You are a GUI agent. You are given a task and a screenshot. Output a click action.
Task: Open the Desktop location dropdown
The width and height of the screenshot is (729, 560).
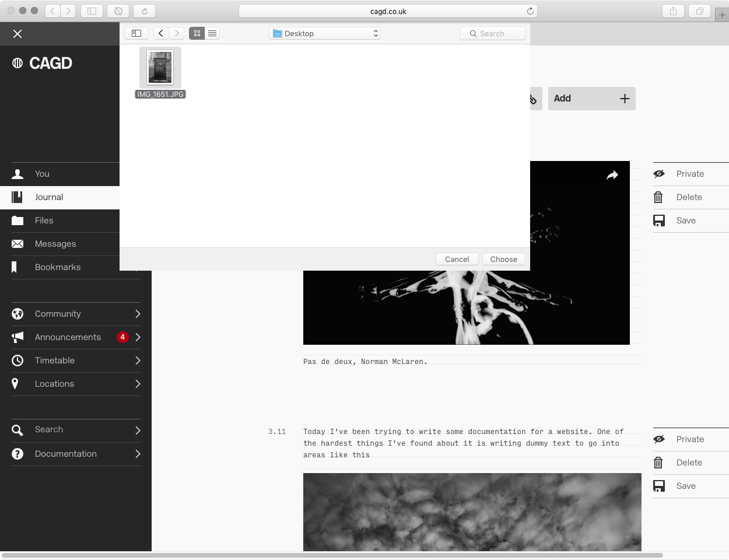click(325, 33)
